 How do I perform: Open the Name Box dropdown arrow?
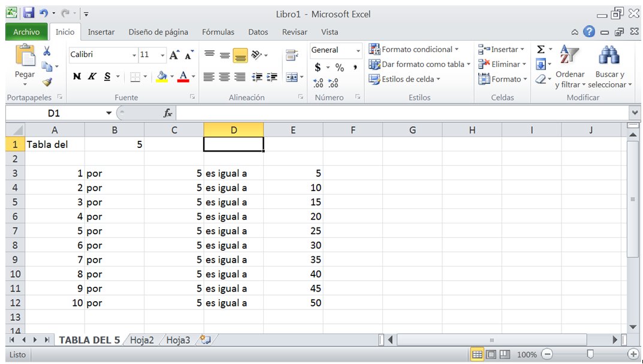(x=108, y=113)
